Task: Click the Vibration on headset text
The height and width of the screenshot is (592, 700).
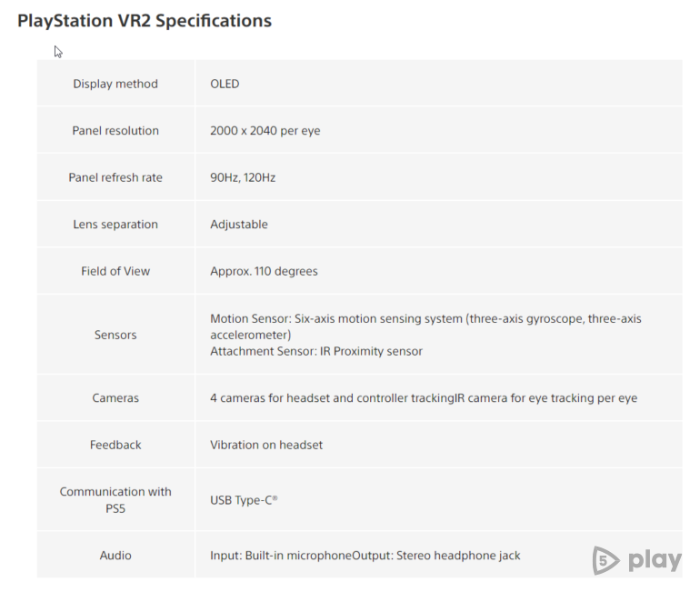Action: [x=266, y=445]
